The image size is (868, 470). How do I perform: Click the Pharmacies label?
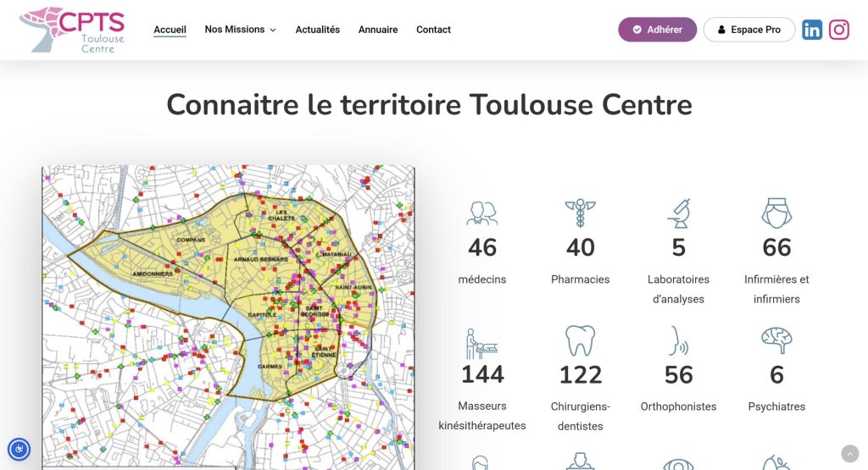point(580,279)
